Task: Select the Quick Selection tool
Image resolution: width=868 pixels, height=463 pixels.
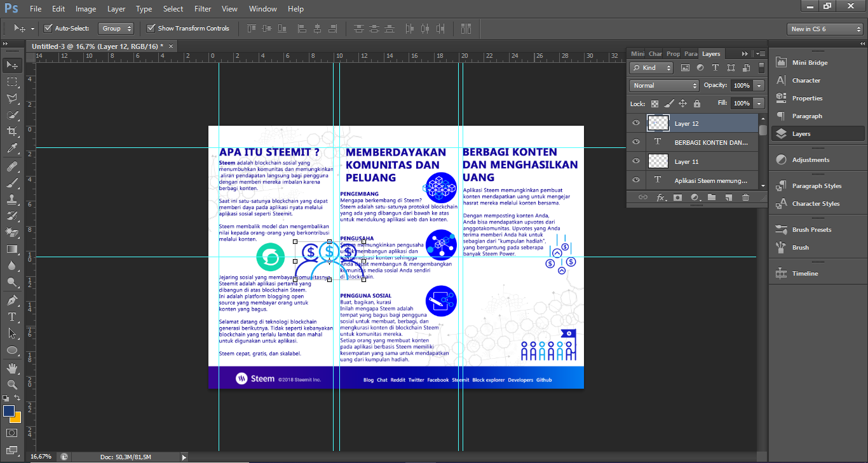Action: coord(12,115)
